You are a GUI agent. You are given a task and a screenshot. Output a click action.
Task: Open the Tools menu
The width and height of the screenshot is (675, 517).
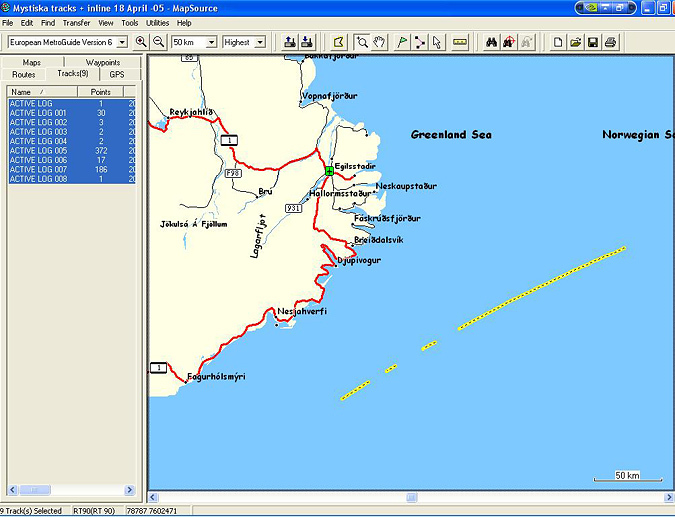tap(130, 23)
